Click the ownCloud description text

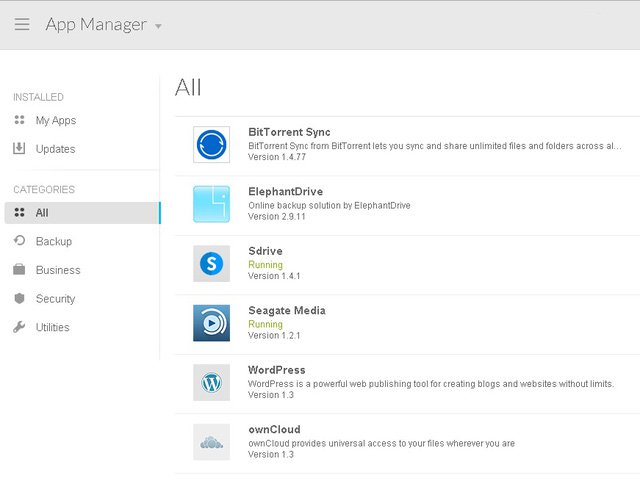tap(381, 443)
